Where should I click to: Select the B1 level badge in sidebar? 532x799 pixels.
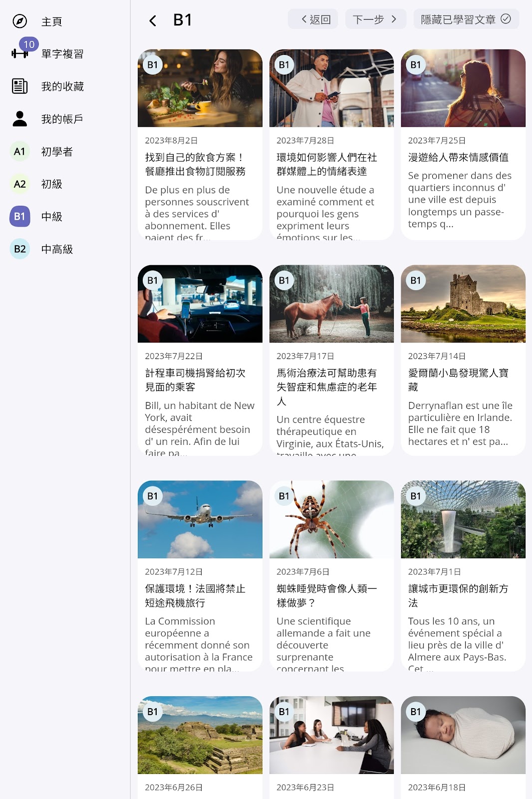[19, 216]
